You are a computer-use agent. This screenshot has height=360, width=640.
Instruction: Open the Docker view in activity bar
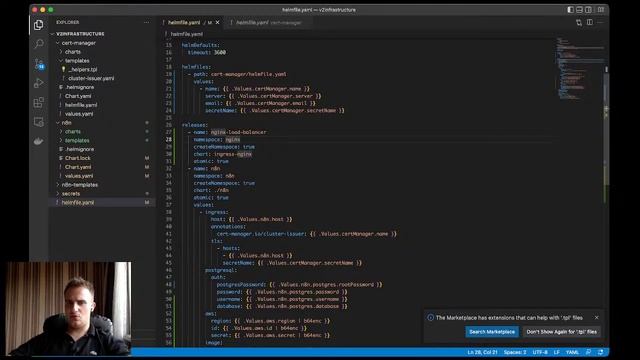tap(39, 141)
